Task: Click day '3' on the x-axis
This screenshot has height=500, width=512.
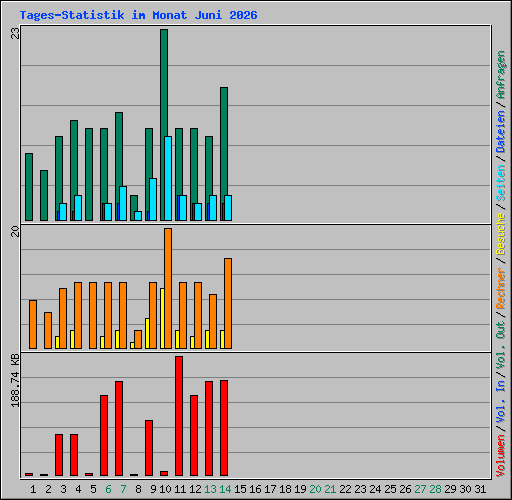Action: point(63,489)
